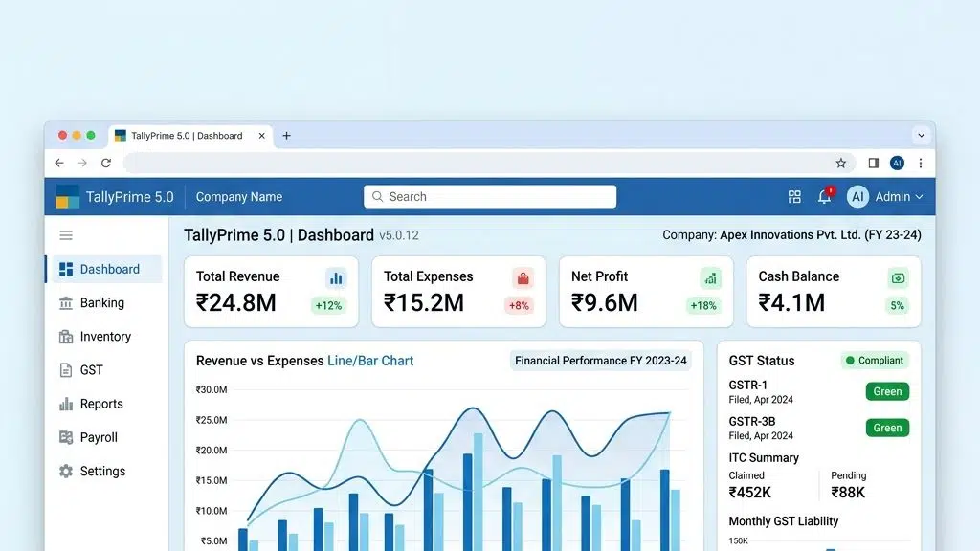
Task: Click the +12% revenue badge
Action: [x=329, y=305]
